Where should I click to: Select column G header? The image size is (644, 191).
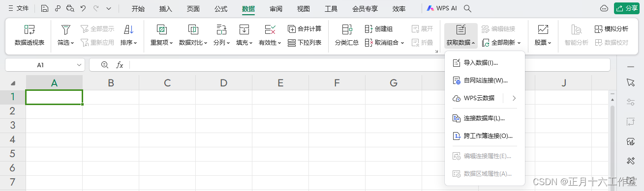coord(393,83)
